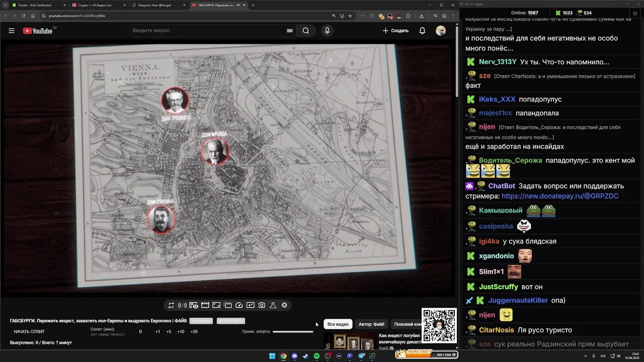644x362 pixels.
Task: Open the virtual keyboard icon in search box
Action: [x=290, y=31]
